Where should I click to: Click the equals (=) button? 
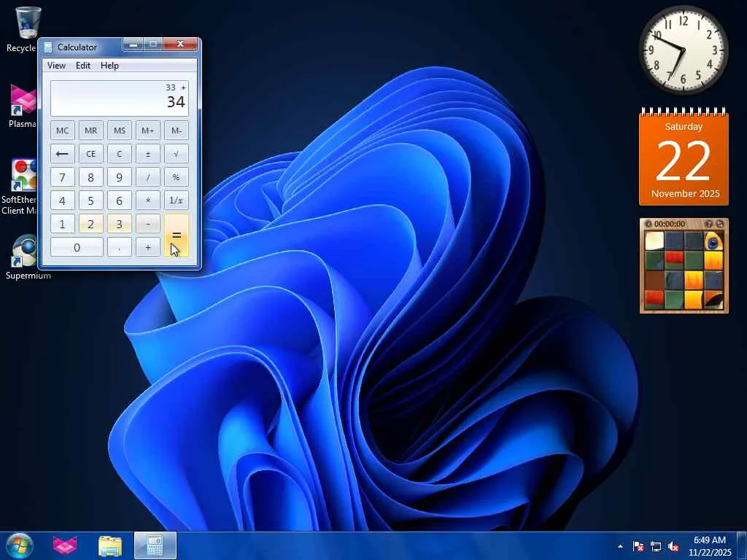[177, 236]
